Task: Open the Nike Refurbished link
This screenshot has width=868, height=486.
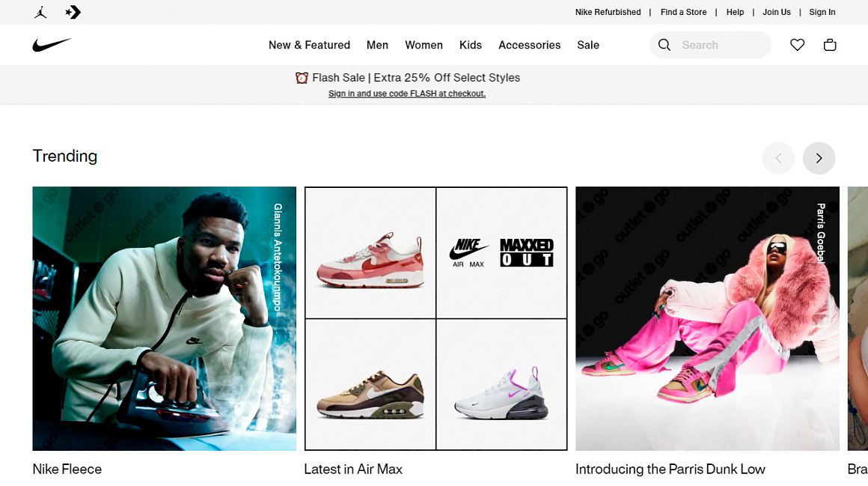Action: [608, 12]
